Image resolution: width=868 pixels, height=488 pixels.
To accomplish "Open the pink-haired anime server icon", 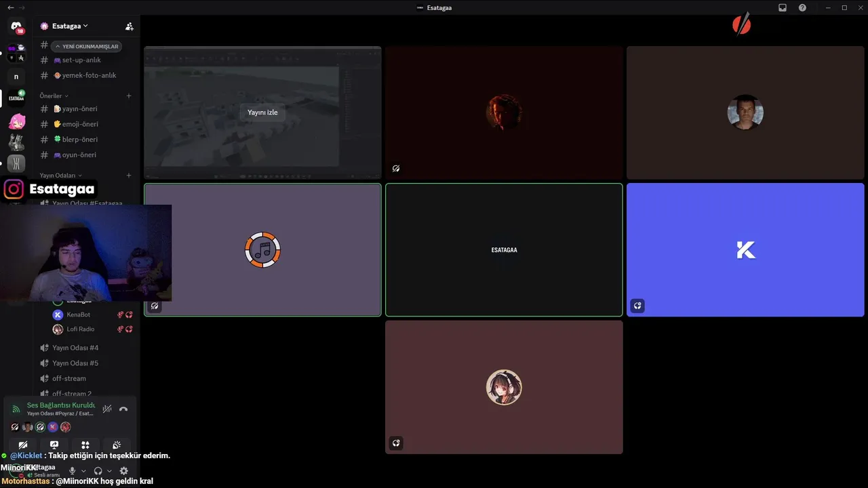I will click(16, 122).
